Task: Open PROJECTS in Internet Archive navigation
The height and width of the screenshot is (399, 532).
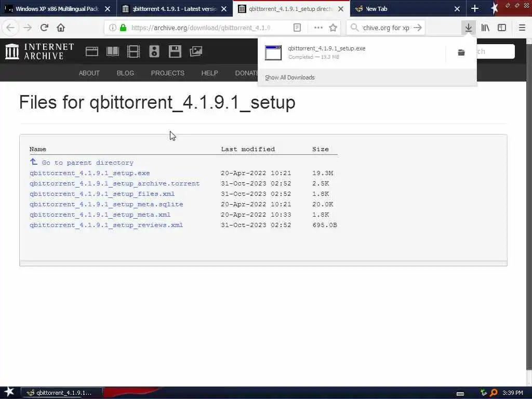Action: [x=168, y=73]
